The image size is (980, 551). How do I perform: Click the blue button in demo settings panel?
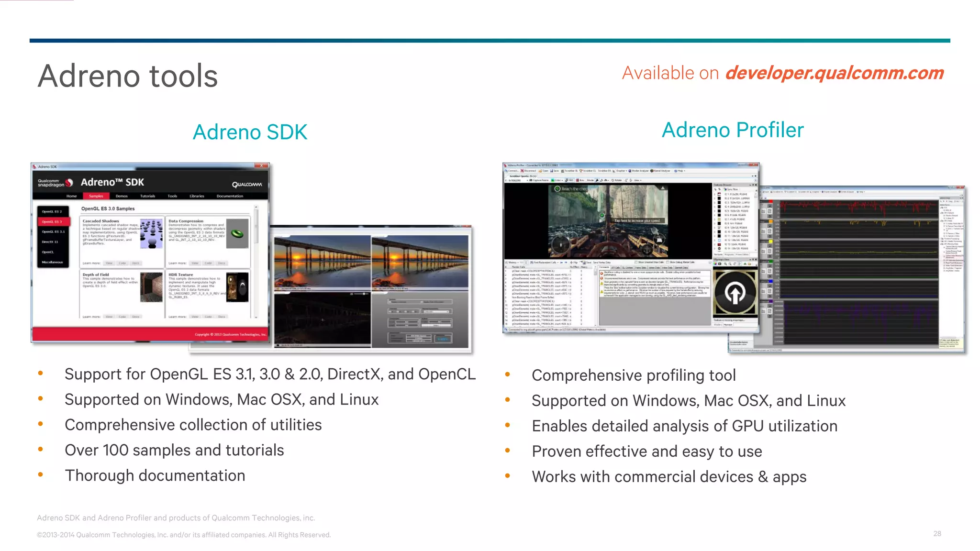(443, 339)
